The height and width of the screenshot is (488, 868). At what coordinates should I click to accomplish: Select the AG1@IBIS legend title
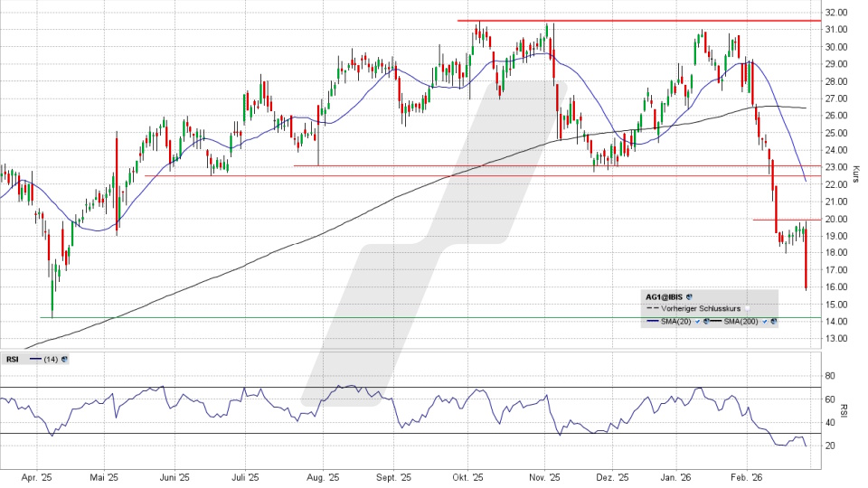pos(664,296)
